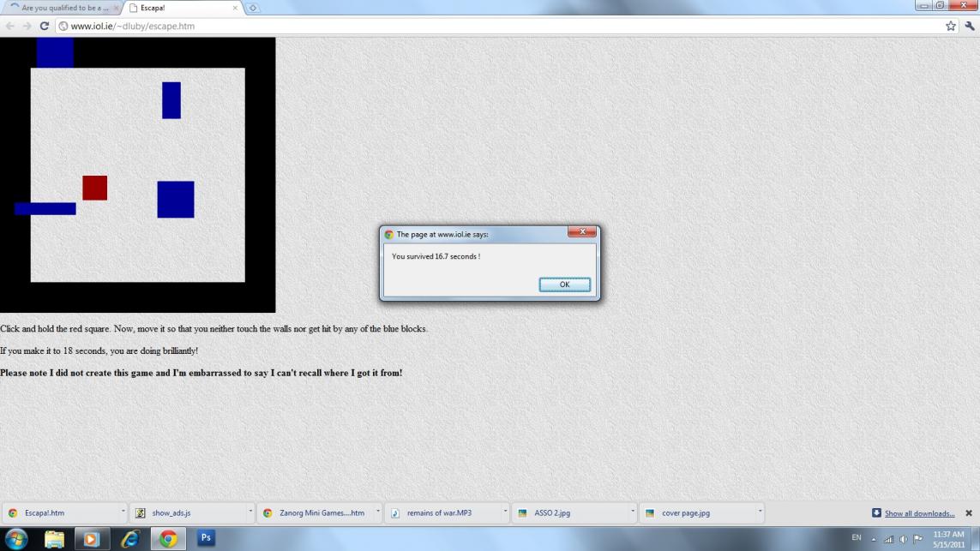Viewport: 980px width, 551px height.
Task: Expand dropdown arrow for ASSO 2.jpg download
Action: click(633, 512)
